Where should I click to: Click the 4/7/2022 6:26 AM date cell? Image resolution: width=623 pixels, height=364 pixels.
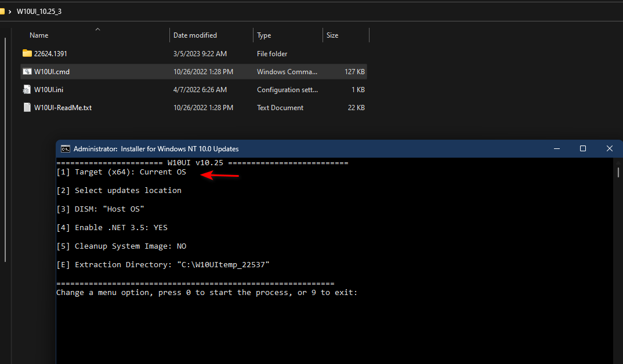[x=200, y=90]
